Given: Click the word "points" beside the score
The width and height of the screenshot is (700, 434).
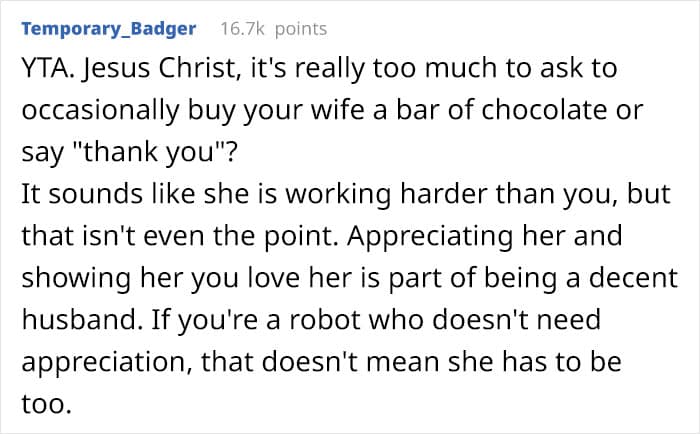Looking at the screenshot, I should tap(301, 29).
